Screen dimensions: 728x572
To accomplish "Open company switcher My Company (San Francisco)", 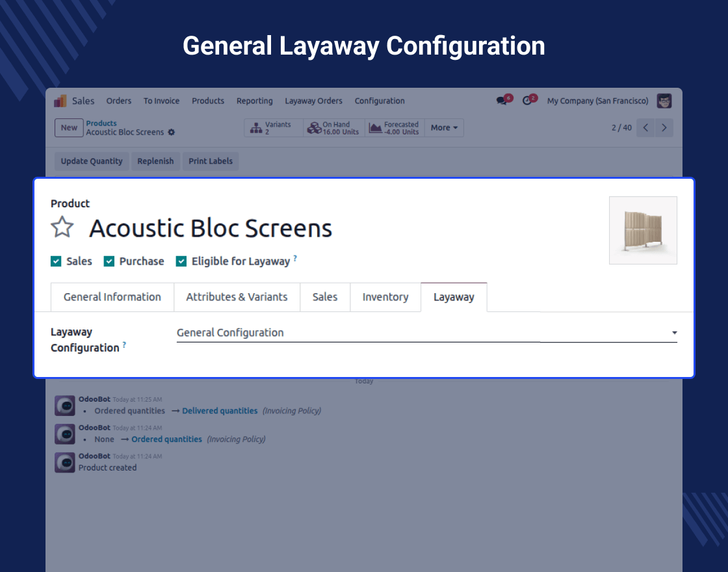I will pos(597,101).
